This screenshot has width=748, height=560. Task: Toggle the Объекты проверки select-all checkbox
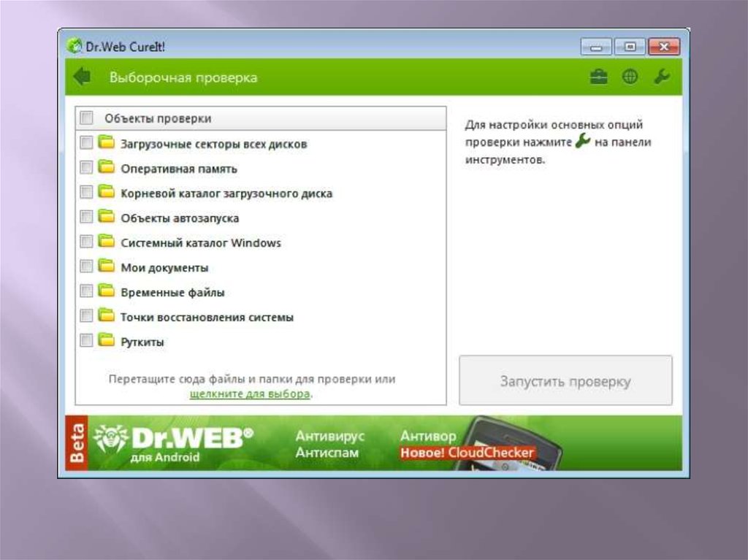(87, 118)
